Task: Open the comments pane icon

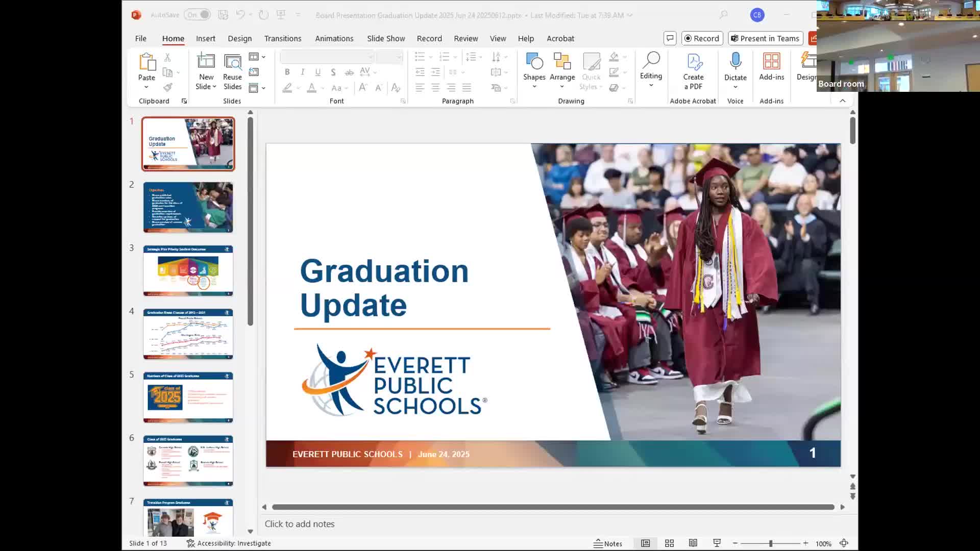Action: [670, 38]
